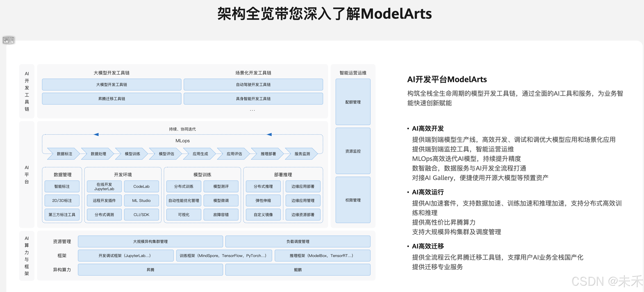
Task: Click the ML Studio box
Action: pos(141,201)
